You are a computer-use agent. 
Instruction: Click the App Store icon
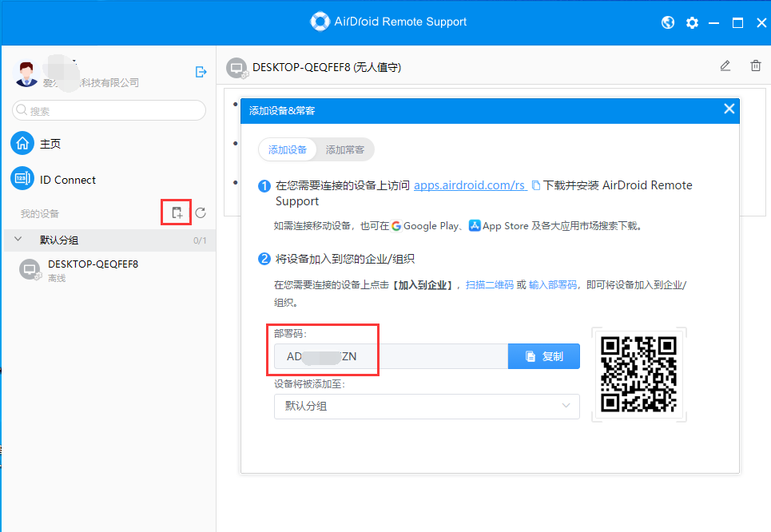(x=474, y=226)
